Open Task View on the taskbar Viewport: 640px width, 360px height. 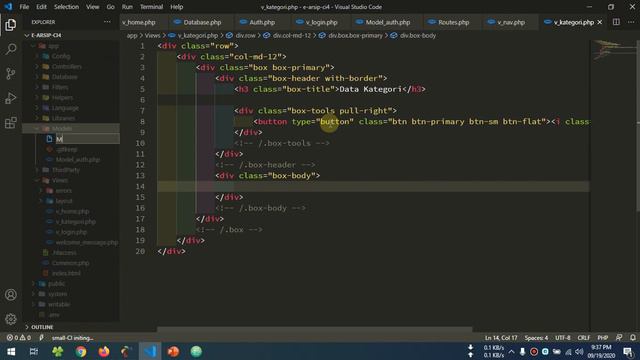[x=34, y=351]
